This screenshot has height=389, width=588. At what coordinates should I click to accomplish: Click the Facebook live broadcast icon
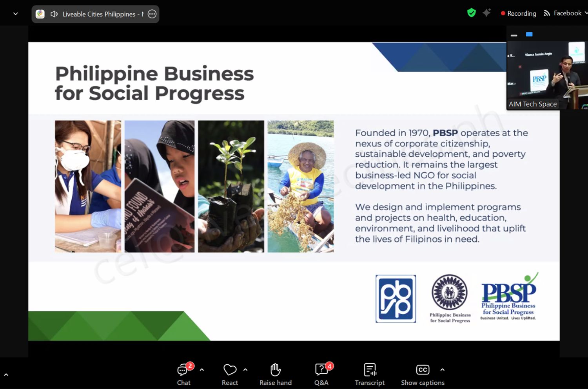547,13
